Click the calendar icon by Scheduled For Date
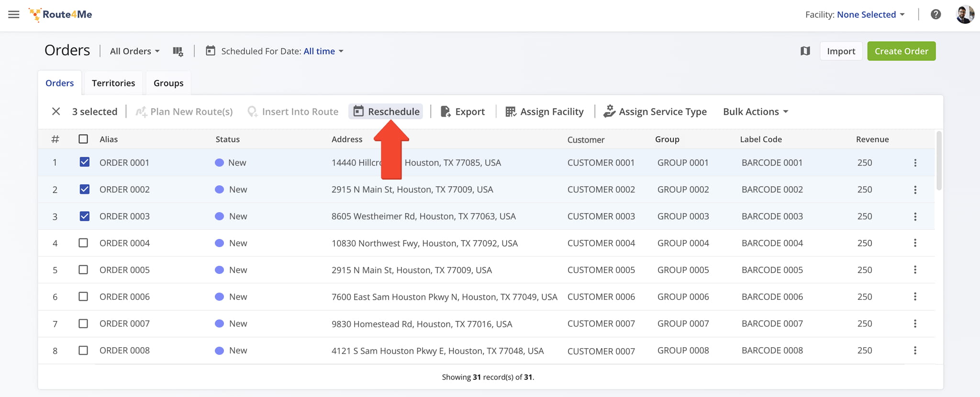Image resolution: width=980 pixels, height=397 pixels. click(210, 51)
